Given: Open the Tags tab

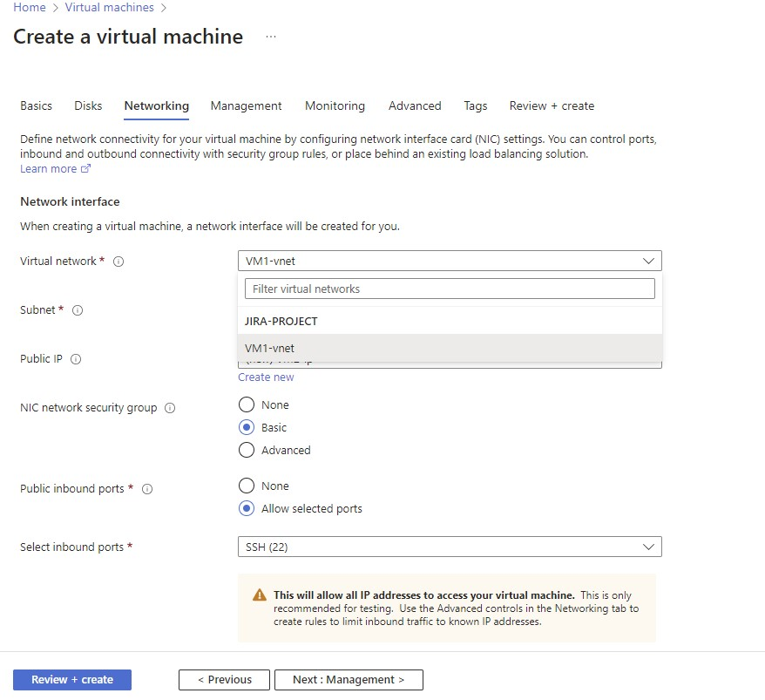Looking at the screenshot, I should point(475,105).
